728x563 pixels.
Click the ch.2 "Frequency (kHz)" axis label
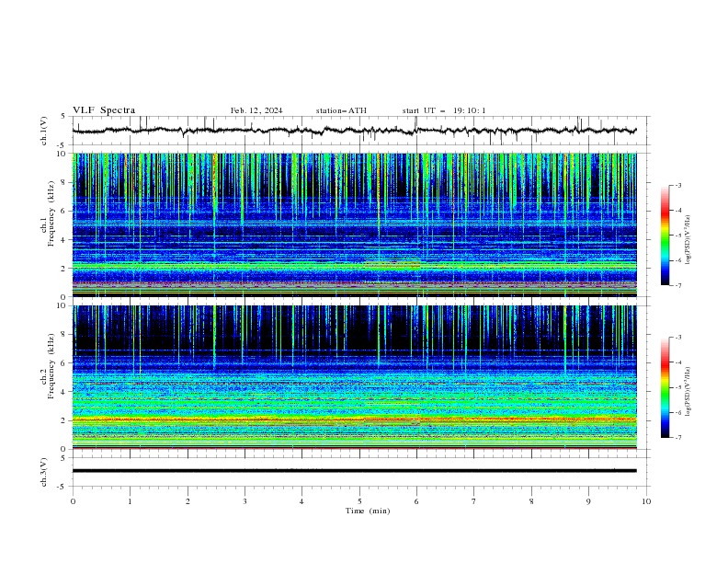pos(51,366)
